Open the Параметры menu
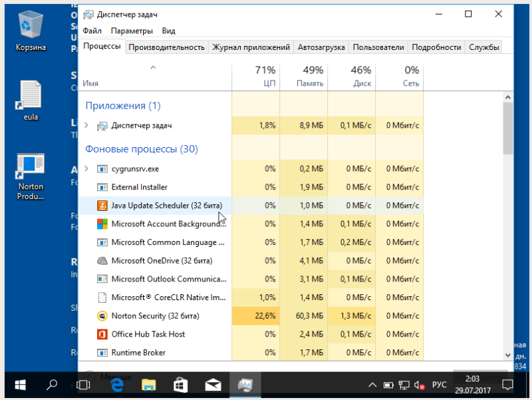532x400 pixels. pyautogui.click(x=132, y=31)
